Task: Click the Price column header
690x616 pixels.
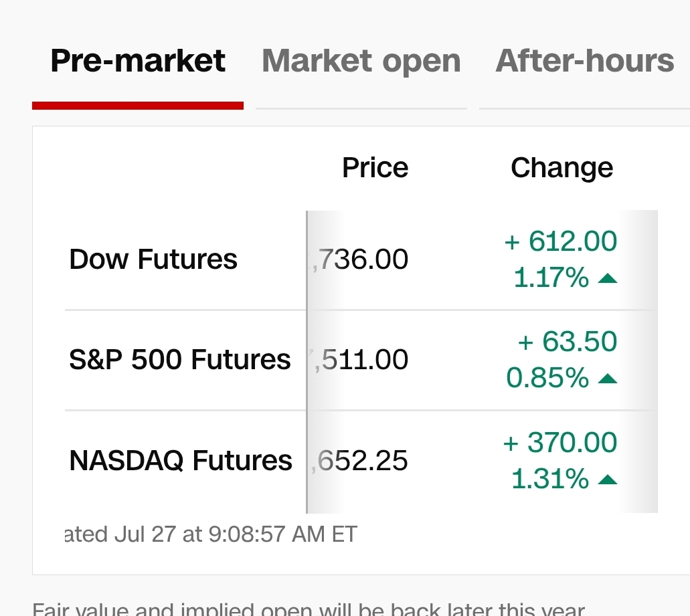Action: tap(375, 167)
